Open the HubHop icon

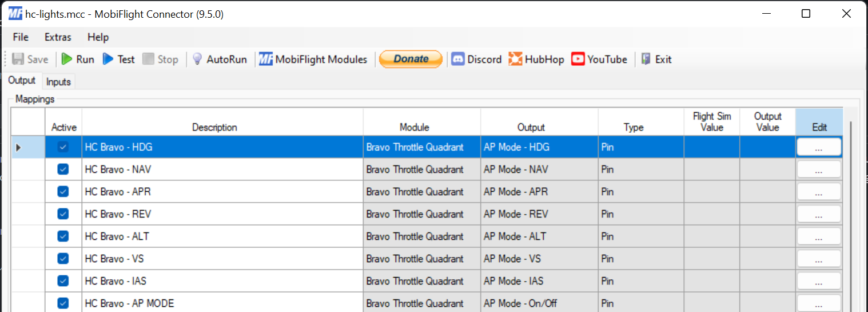tap(516, 59)
